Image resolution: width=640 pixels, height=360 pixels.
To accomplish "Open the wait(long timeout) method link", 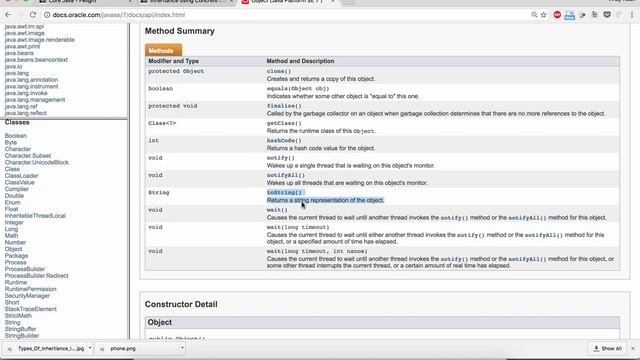I will 298,227.
